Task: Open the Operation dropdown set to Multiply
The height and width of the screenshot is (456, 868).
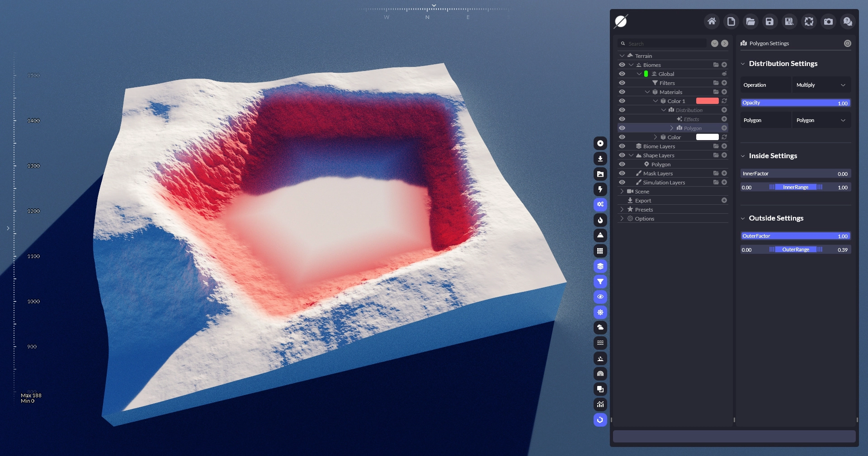Action: tap(821, 85)
